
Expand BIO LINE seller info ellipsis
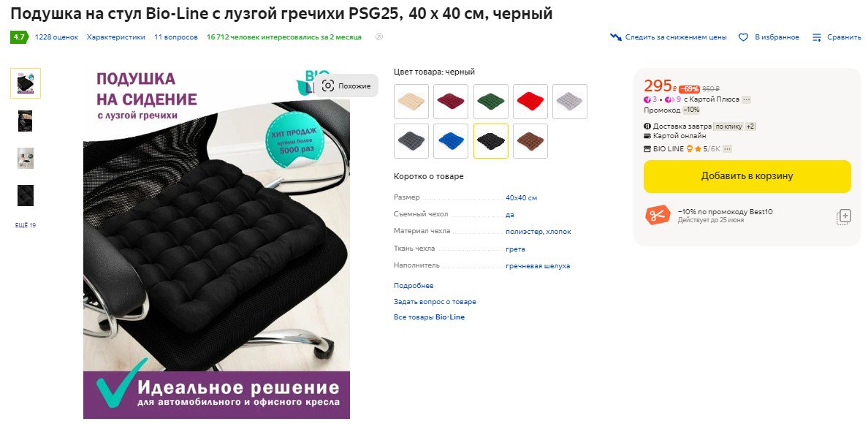click(728, 149)
